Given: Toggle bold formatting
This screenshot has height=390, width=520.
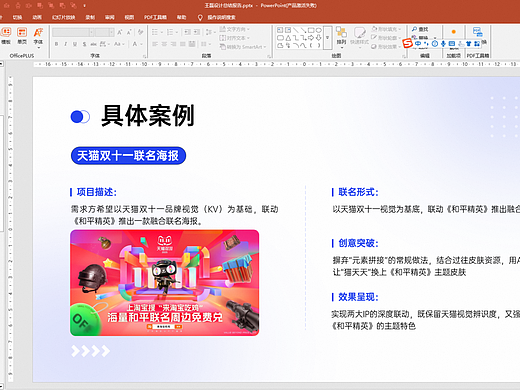Looking at the screenshot, I should pos(57,44).
